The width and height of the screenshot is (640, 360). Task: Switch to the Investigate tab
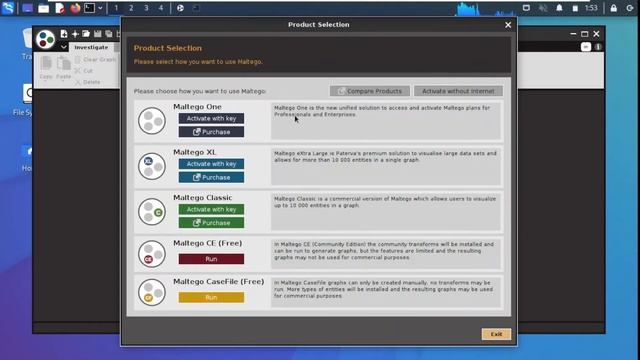tap(91, 47)
